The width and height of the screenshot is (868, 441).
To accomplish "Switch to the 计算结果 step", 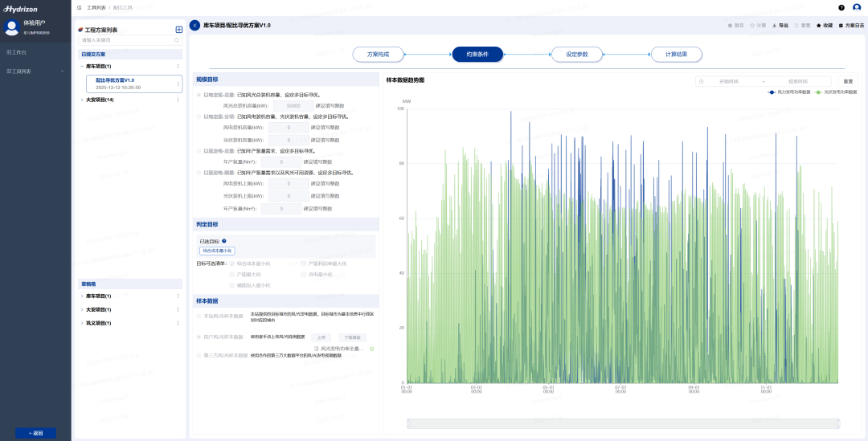I will click(x=676, y=55).
